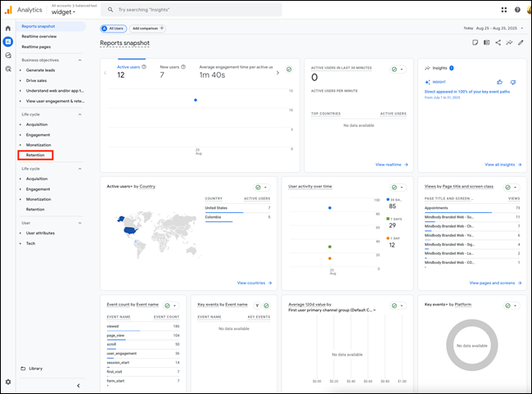Click next metric arrow in overview card

pos(277,73)
